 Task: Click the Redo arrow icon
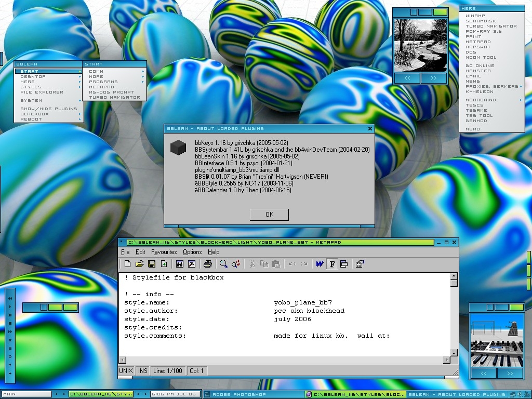coord(304,264)
